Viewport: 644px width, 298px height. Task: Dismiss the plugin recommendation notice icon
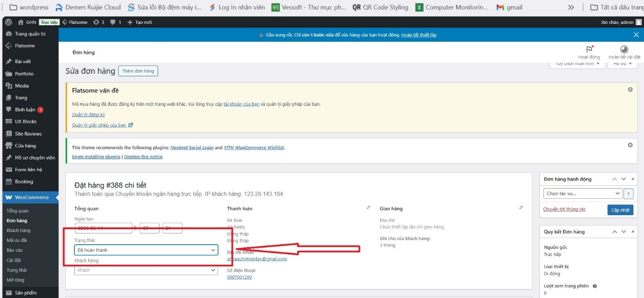pyautogui.click(x=630, y=145)
